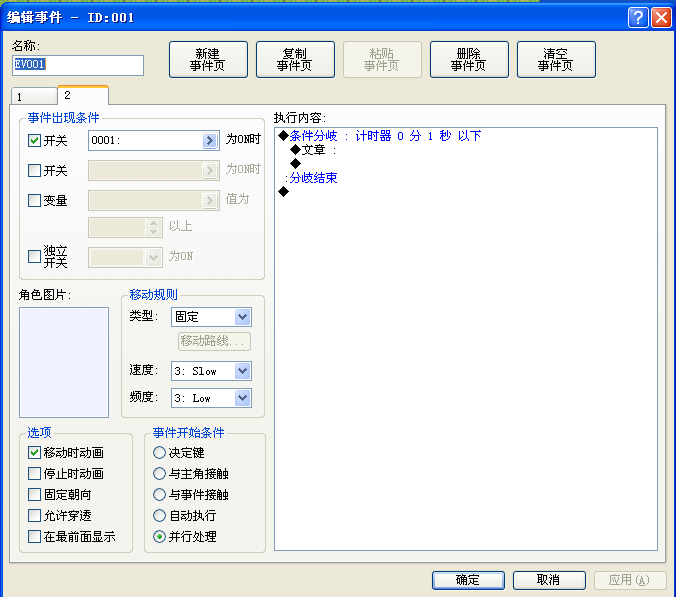Select the 与主角接触 trigger radio button
Viewport: 676px width, 597px height.
(160, 474)
